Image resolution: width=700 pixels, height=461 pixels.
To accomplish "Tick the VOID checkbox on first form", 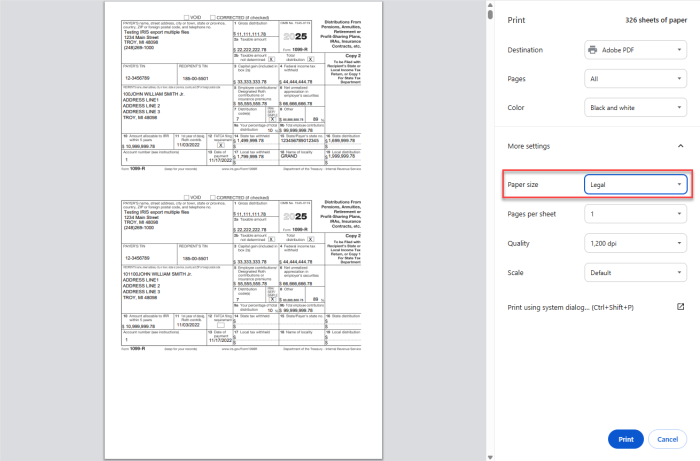I will pos(188,19).
